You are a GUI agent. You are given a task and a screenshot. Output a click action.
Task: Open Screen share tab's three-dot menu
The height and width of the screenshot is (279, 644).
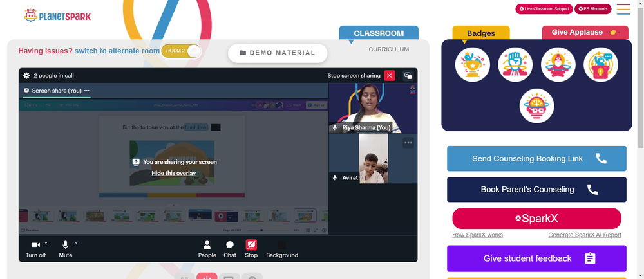(x=87, y=91)
